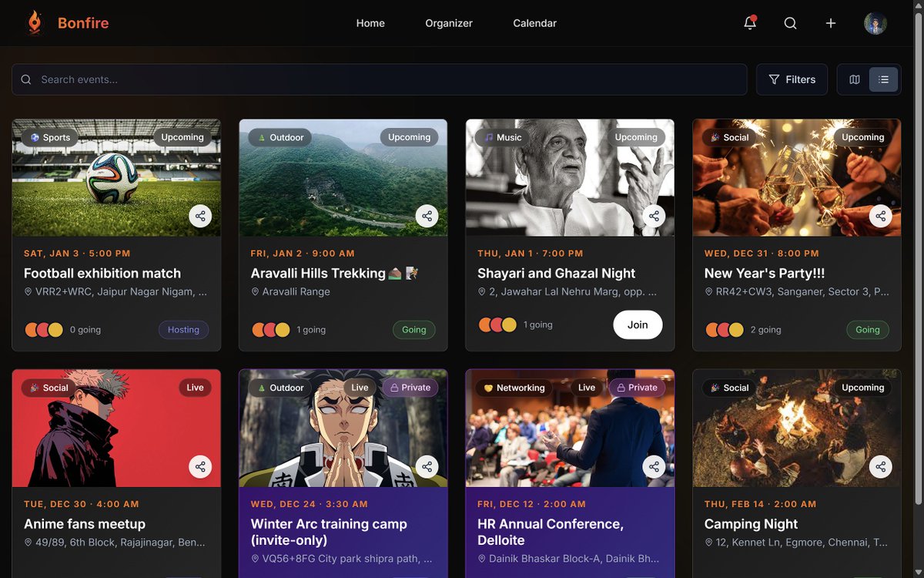Focus the Search events field

click(x=380, y=79)
